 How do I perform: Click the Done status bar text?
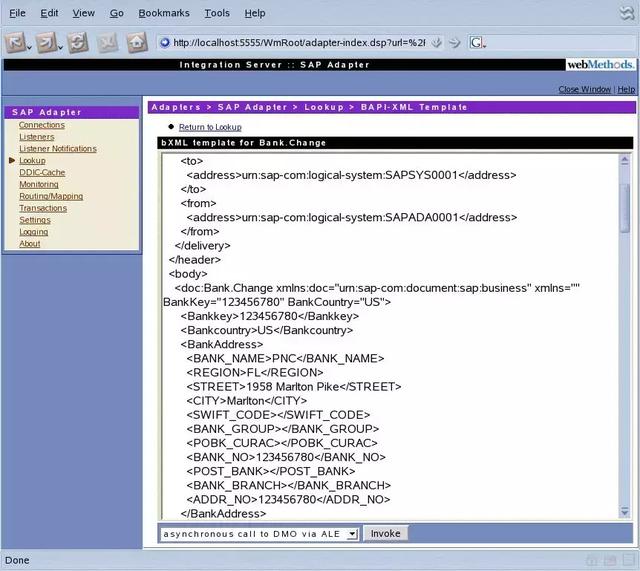[x=17, y=560]
